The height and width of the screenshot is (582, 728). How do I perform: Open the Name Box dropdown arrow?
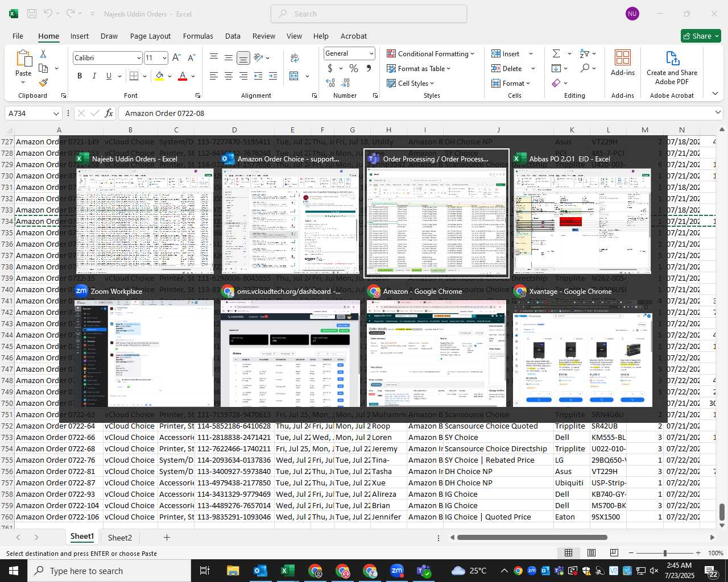[56, 113]
